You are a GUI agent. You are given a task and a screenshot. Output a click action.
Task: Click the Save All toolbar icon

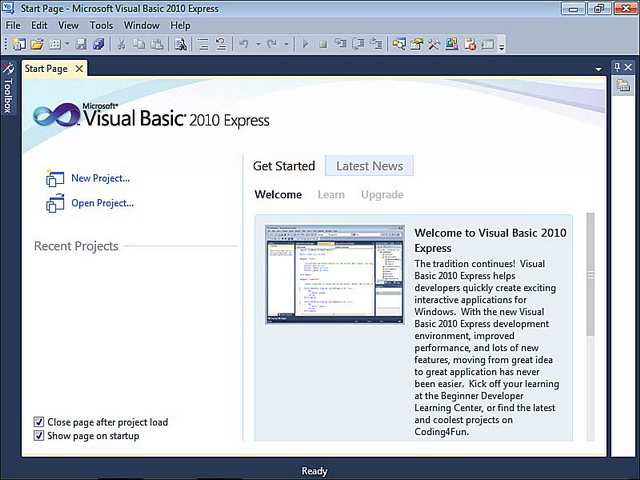click(x=98, y=44)
